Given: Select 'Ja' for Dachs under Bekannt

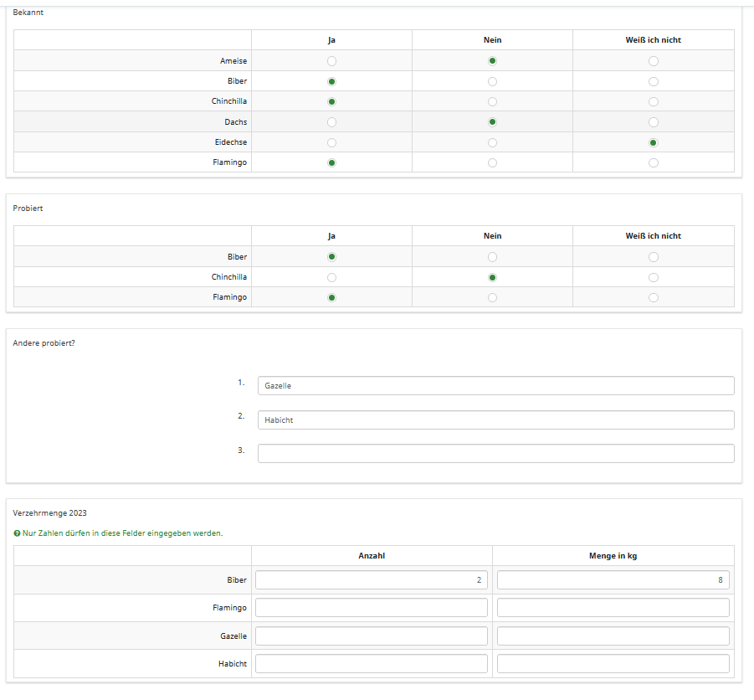Looking at the screenshot, I should (331, 122).
